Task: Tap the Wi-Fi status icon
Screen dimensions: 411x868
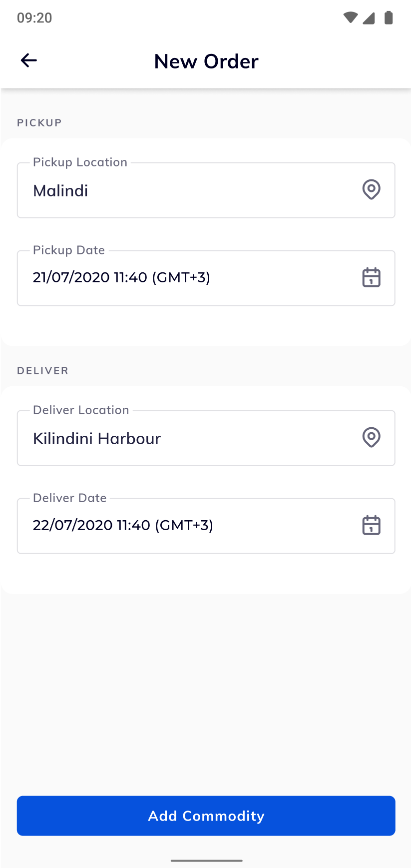Action: click(351, 18)
